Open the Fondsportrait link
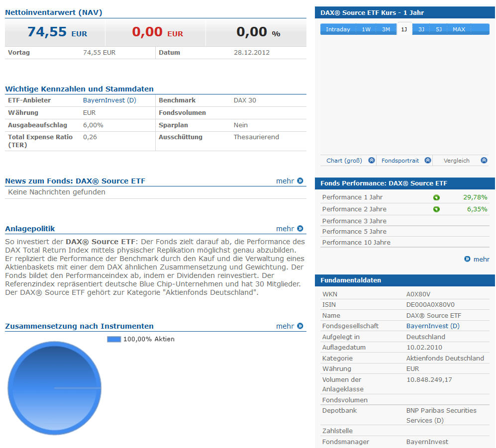Image resolution: width=496 pixels, height=448 pixels. pos(400,161)
